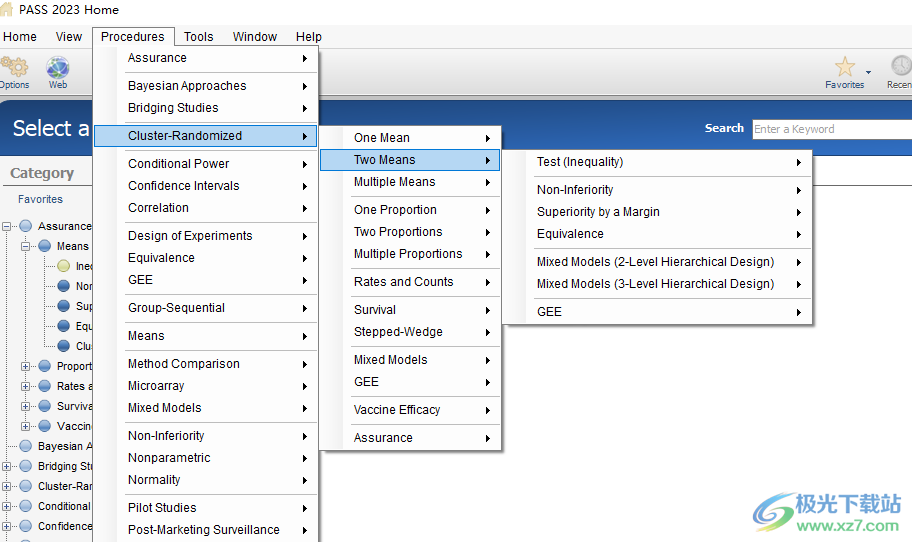
Task: Expand the Cluster-Randomized tree node
Action: [6, 486]
